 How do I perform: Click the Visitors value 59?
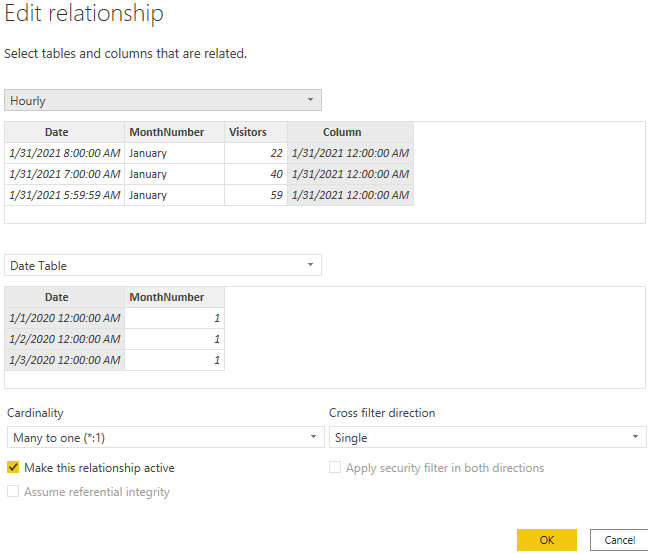click(256, 195)
